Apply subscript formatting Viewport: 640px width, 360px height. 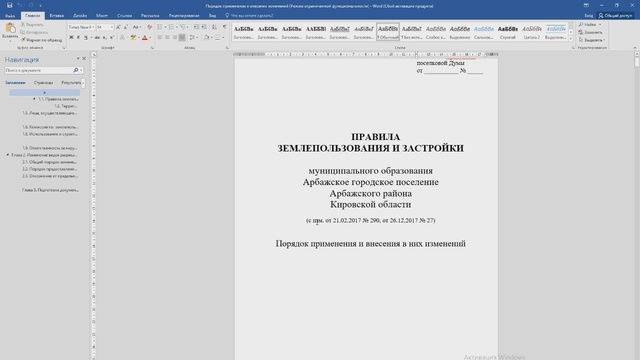tap(104, 38)
